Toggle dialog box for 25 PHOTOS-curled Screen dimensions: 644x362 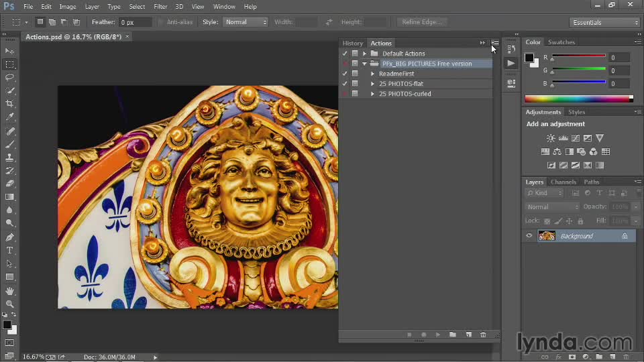355,94
